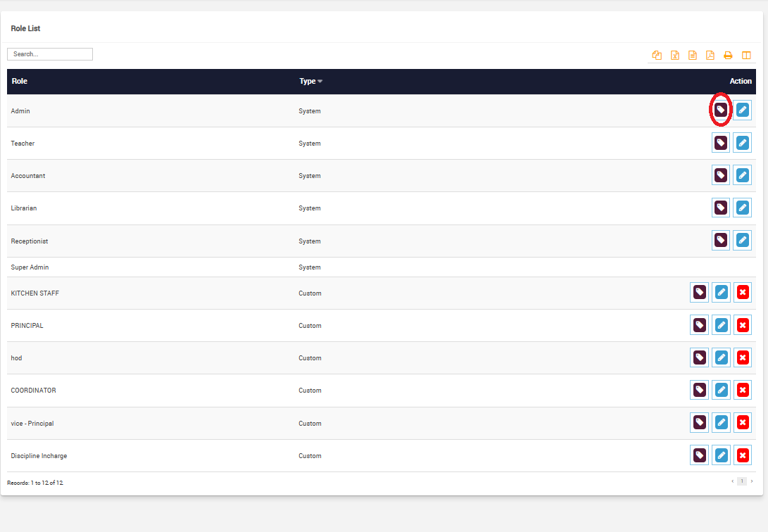Export role list as CSV
The height and width of the screenshot is (532, 768).
coord(693,56)
